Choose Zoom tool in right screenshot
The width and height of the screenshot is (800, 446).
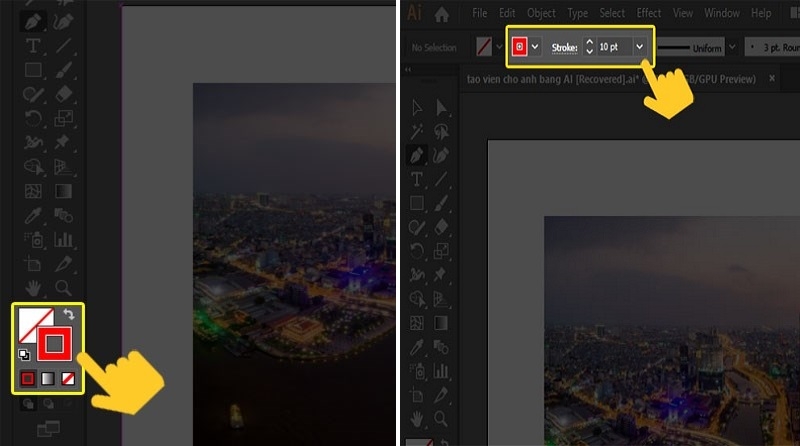pos(441,419)
